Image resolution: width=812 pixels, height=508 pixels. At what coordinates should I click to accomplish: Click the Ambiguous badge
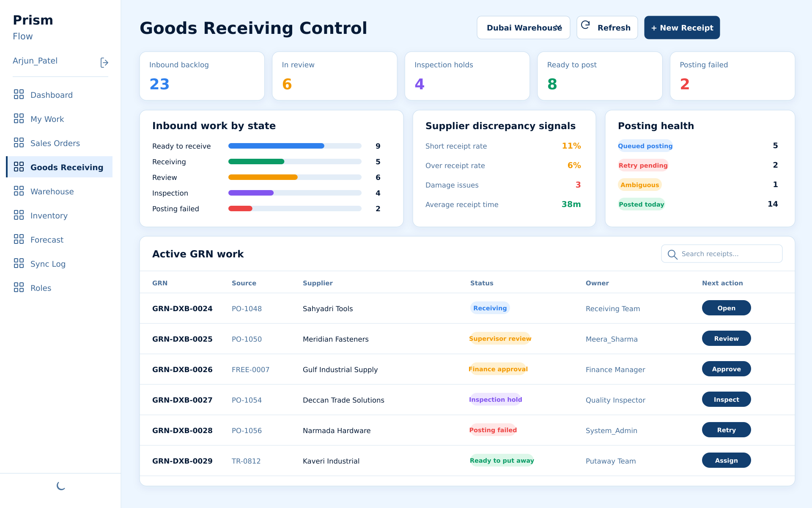click(639, 185)
